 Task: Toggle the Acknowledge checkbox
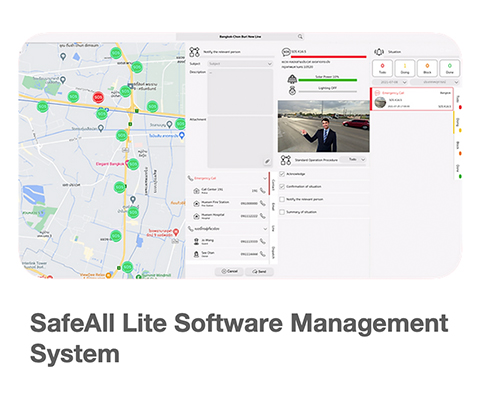pyautogui.click(x=282, y=174)
